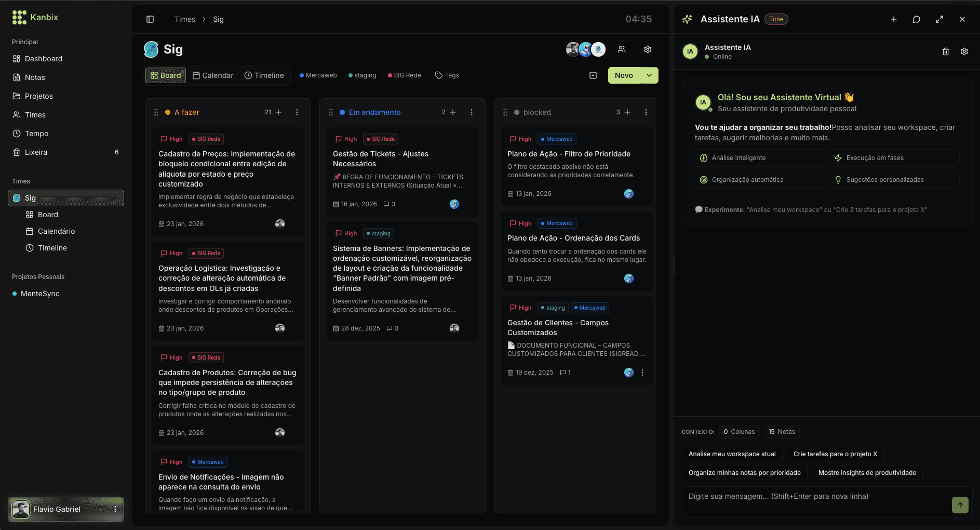Open the team members icon

[x=621, y=49]
